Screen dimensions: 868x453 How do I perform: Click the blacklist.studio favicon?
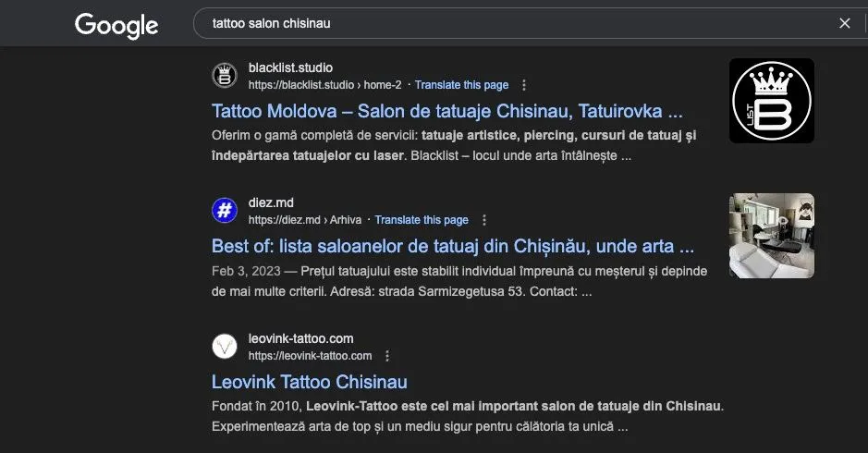pos(225,76)
